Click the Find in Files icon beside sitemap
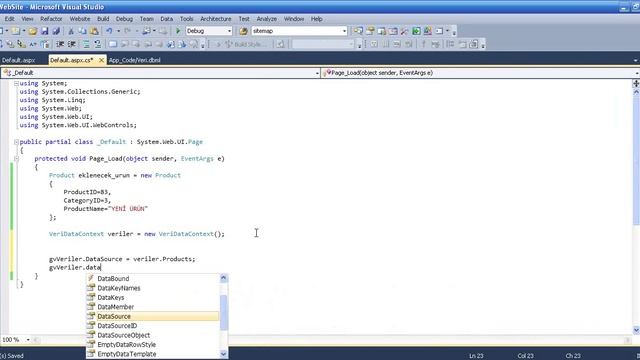Image resolution: width=640 pixels, height=360 pixels. (243, 31)
